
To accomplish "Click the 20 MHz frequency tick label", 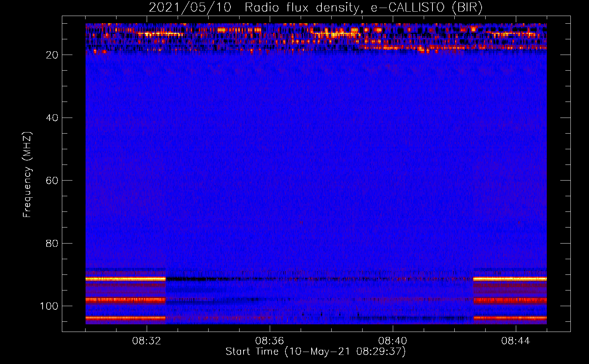I will click(52, 55).
